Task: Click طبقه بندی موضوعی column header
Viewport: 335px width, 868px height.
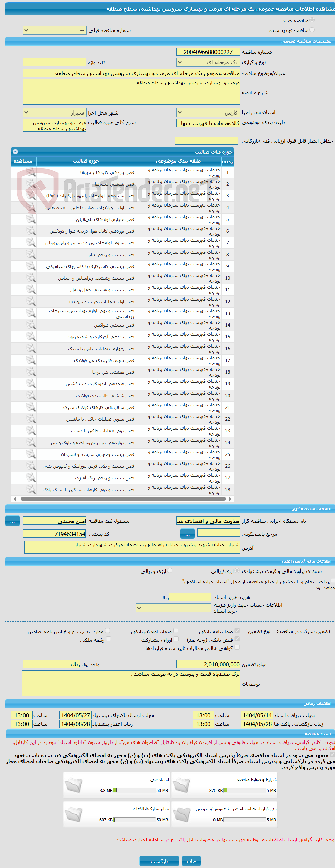Action: [x=178, y=162]
